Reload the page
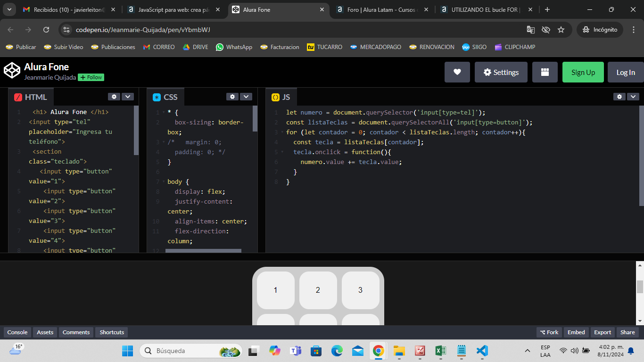This screenshot has height=362, width=644. click(x=46, y=30)
